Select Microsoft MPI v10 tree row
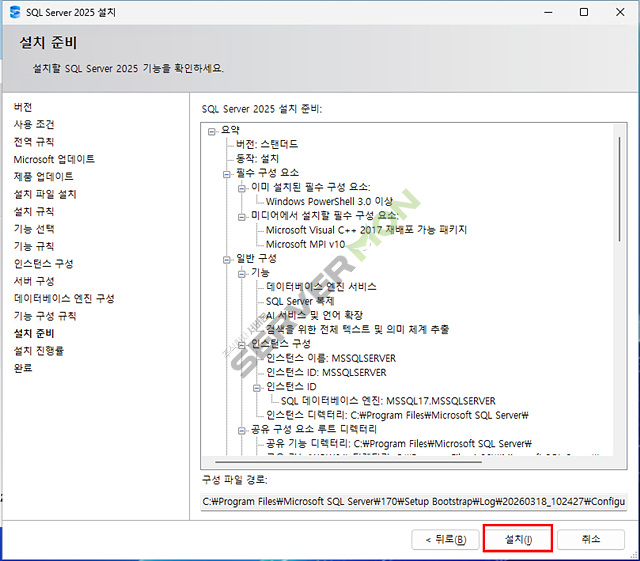Image resolution: width=640 pixels, height=561 pixels. tap(305, 244)
